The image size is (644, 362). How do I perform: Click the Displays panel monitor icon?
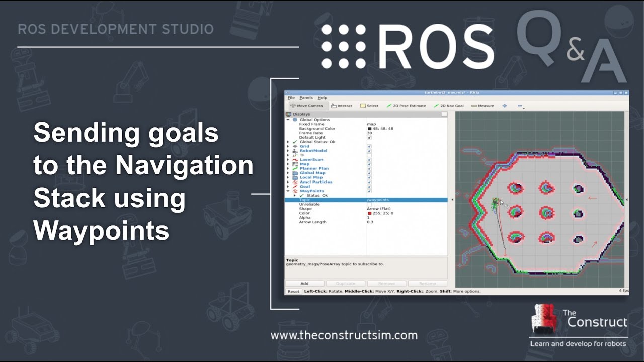(288, 114)
